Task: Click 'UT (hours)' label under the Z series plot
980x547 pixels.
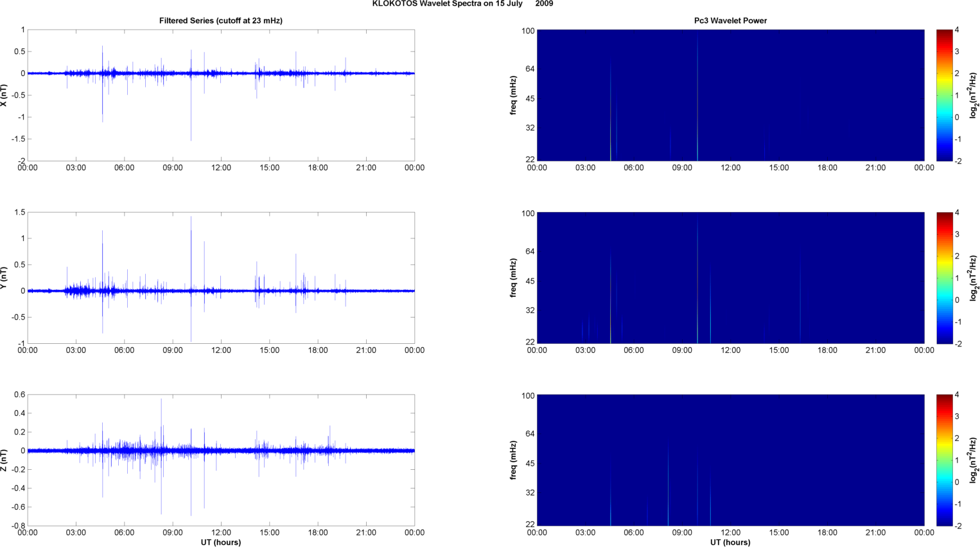Action: point(221,543)
